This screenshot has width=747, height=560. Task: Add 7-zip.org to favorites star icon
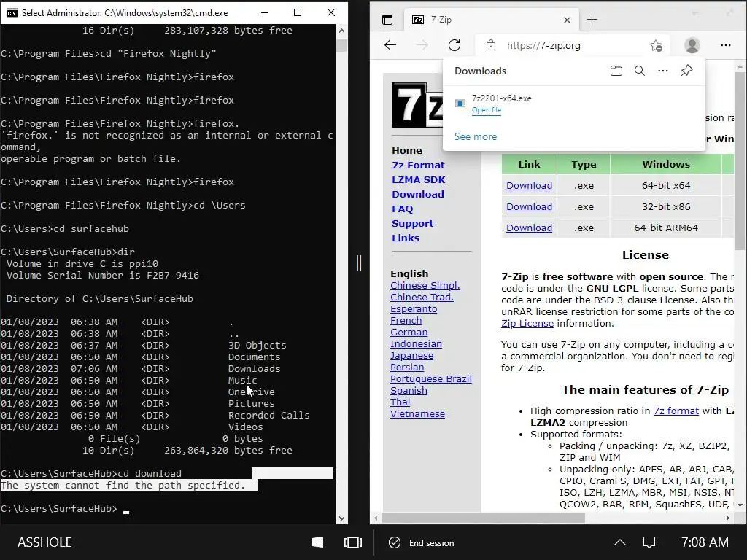click(x=656, y=46)
